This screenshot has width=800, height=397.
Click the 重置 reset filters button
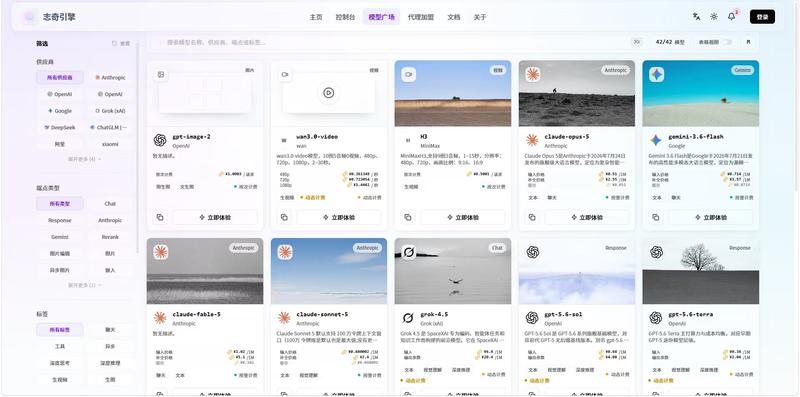pos(121,44)
